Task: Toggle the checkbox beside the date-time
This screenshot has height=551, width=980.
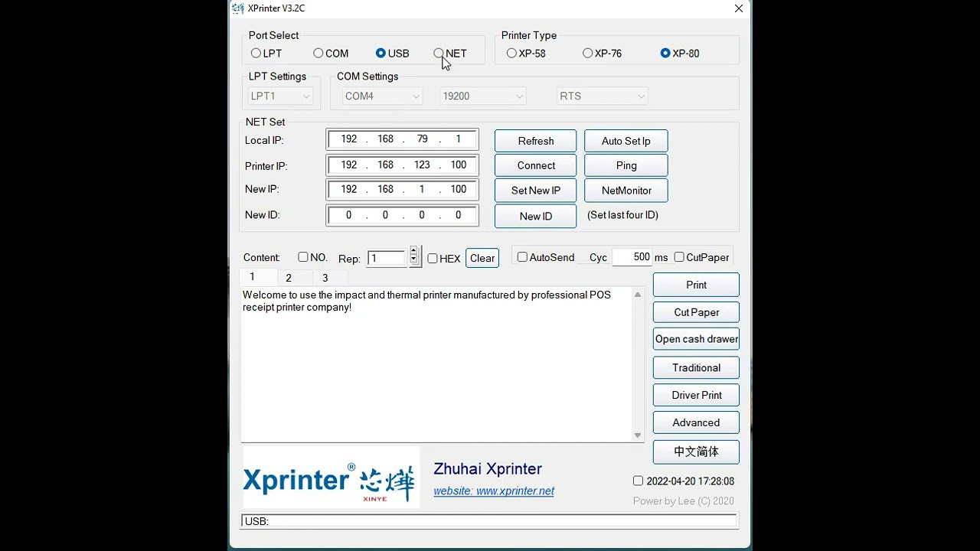Action: [638, 481]
